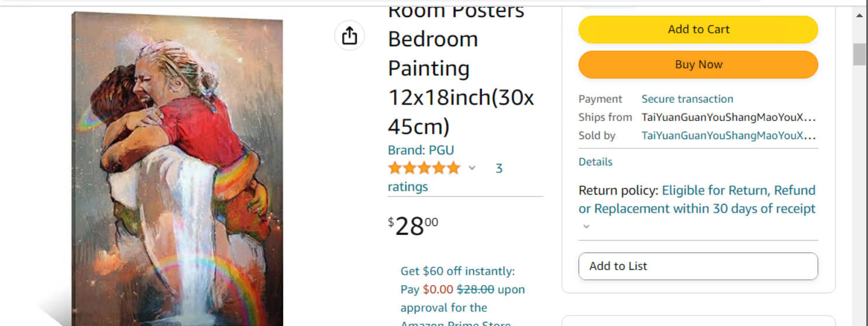Image resolution: width=868 pixels, height=326 pixels.
Task: Click the large $28.00 price
Action: [x=413, y=227]
